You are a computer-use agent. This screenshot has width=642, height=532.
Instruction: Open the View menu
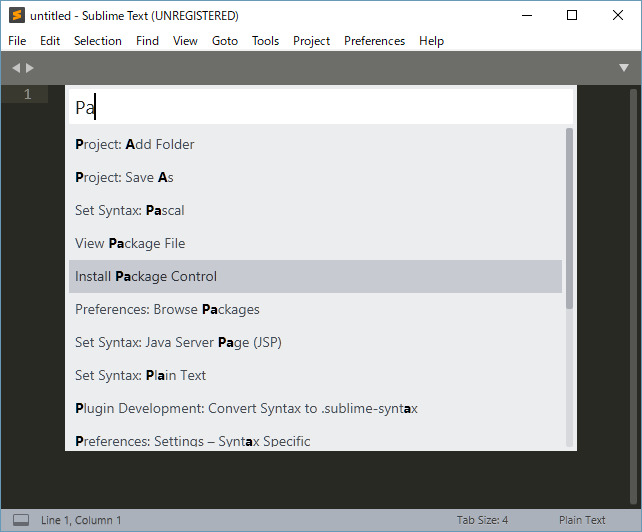tap(185, 41)
